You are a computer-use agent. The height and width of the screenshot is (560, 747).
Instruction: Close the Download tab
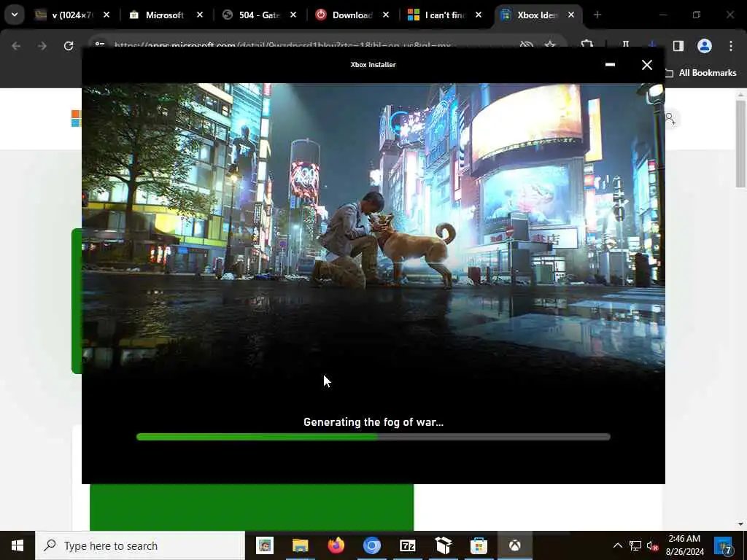click(386, 15)
